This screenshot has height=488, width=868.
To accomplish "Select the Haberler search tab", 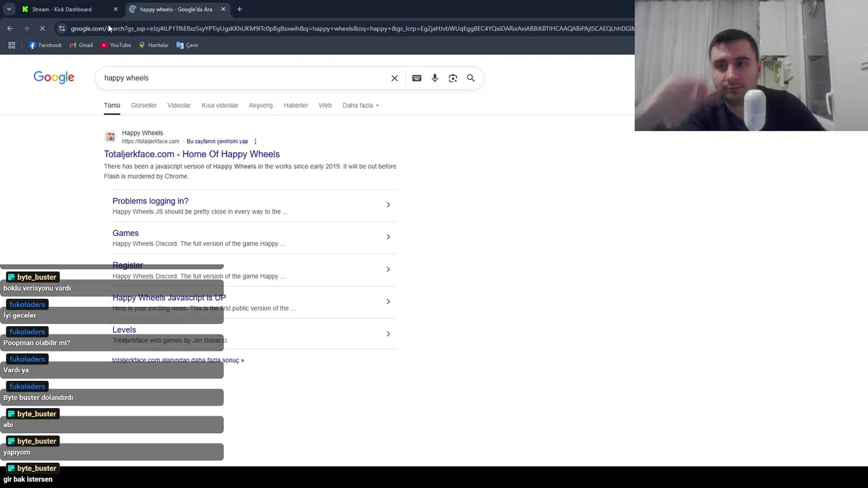I will [x=296, y=106].
